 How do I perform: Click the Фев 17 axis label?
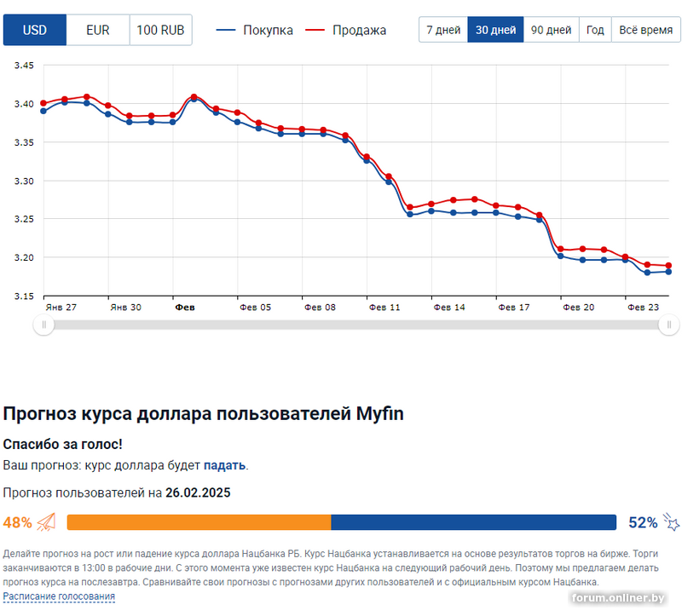coord(514,308)
